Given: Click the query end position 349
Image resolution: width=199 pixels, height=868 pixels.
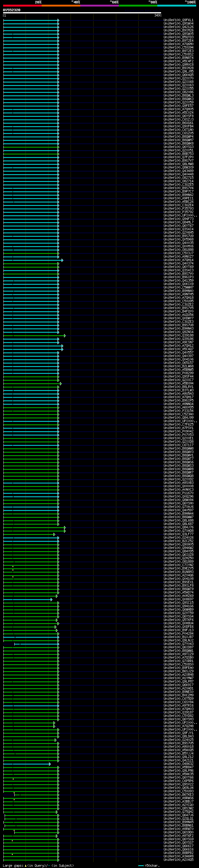Looking at the screenshot, I should click(x=157, y=16).
